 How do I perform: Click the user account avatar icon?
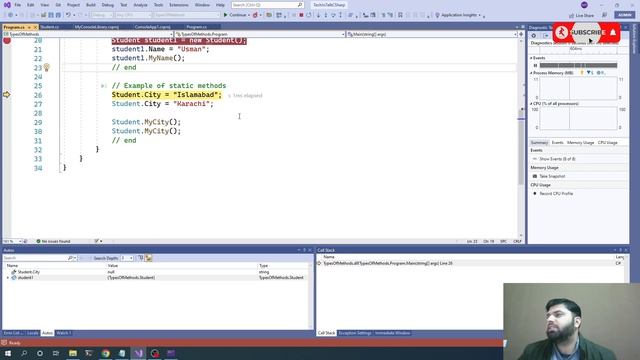pos(584,5)
